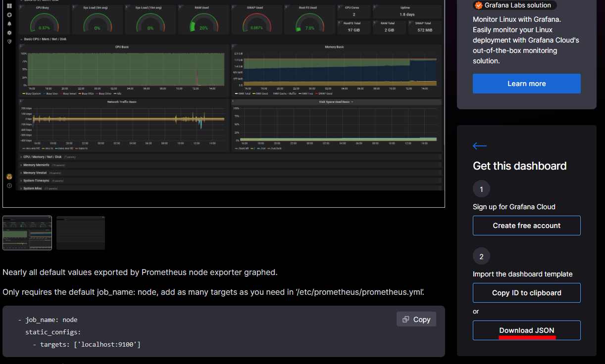
Task: Click Copy ID to clipboard button
Action: pyautogui.click(x=527, y=293)
